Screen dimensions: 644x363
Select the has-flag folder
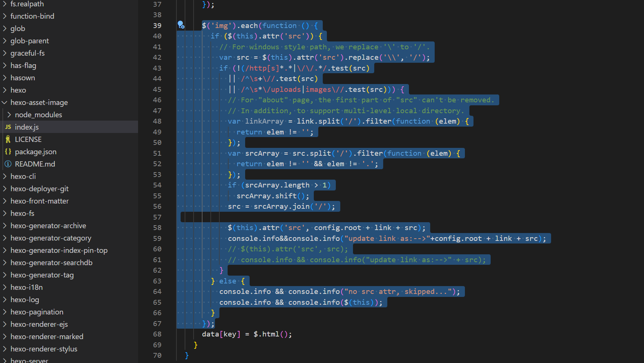23,65
